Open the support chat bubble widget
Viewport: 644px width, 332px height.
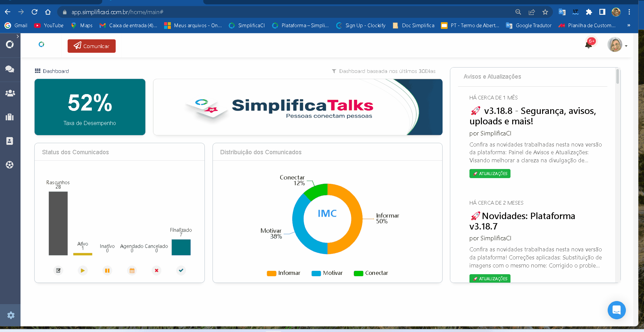click(x=616, y=310)
